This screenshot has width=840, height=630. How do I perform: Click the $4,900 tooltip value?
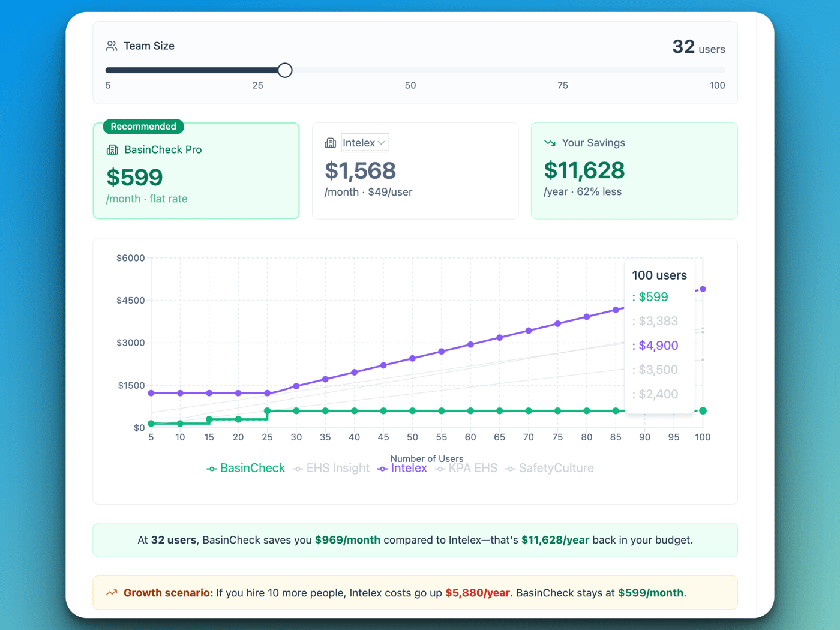pyautogui.click(x=658, y=346)
